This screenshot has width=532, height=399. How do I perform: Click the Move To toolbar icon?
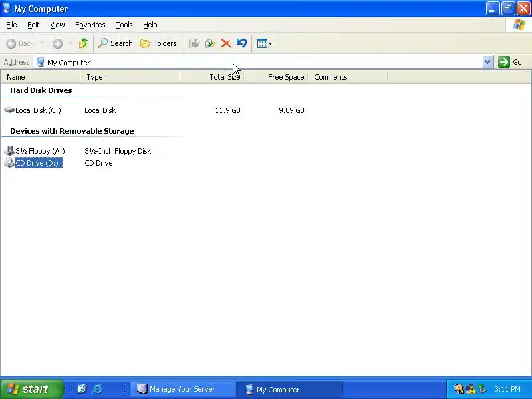coord(194,43)
